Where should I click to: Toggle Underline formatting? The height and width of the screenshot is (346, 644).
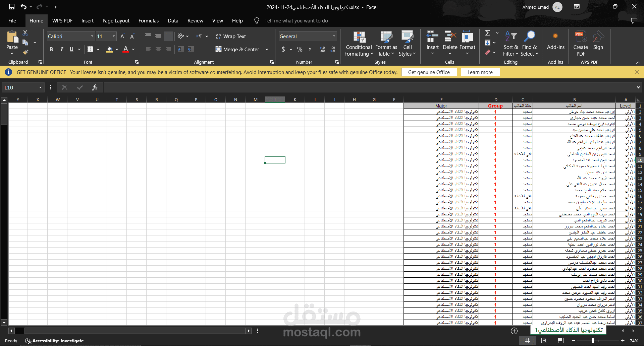point(71,49)
